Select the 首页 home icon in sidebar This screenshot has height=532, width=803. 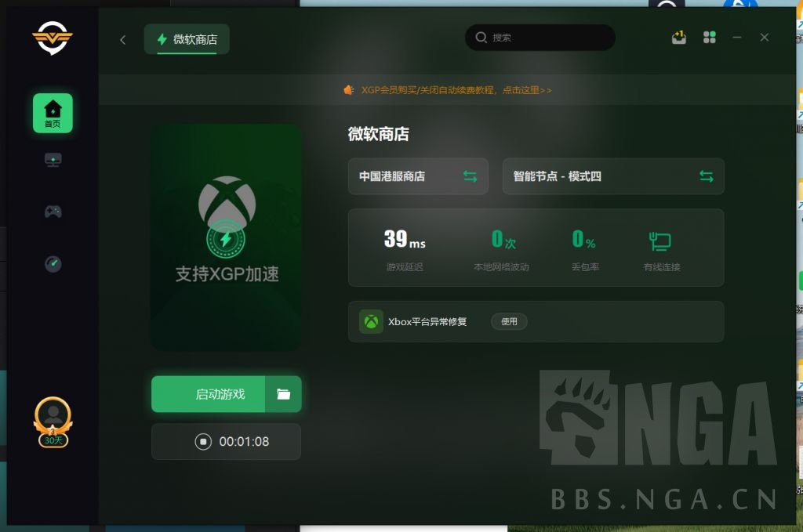[x=52, y=113]
